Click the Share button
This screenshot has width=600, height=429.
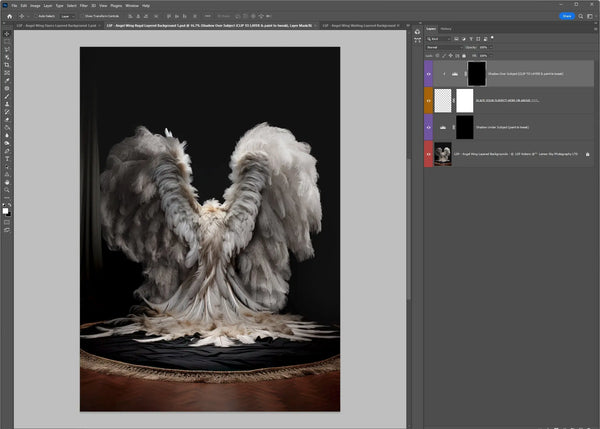click(567, 16)
